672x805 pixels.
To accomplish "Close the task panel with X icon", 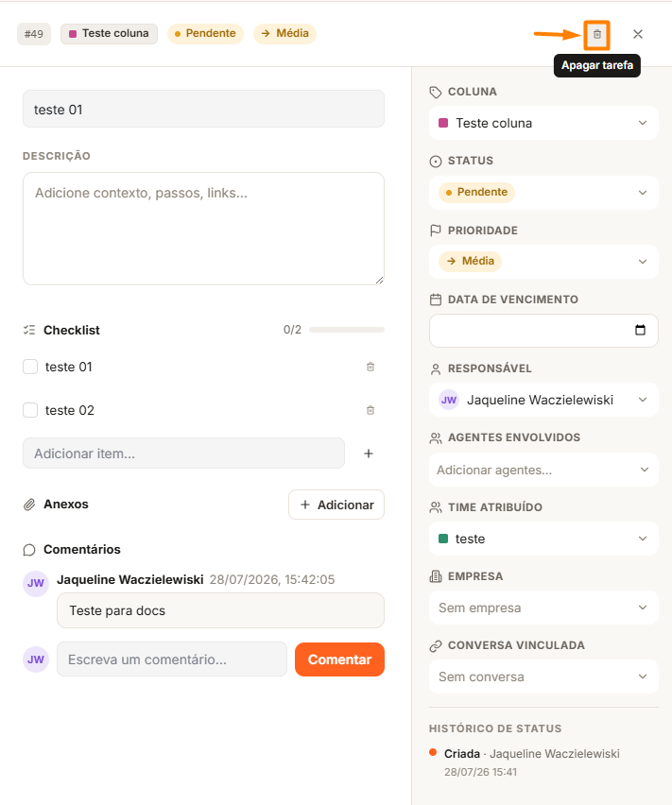I will pos(638,34).
